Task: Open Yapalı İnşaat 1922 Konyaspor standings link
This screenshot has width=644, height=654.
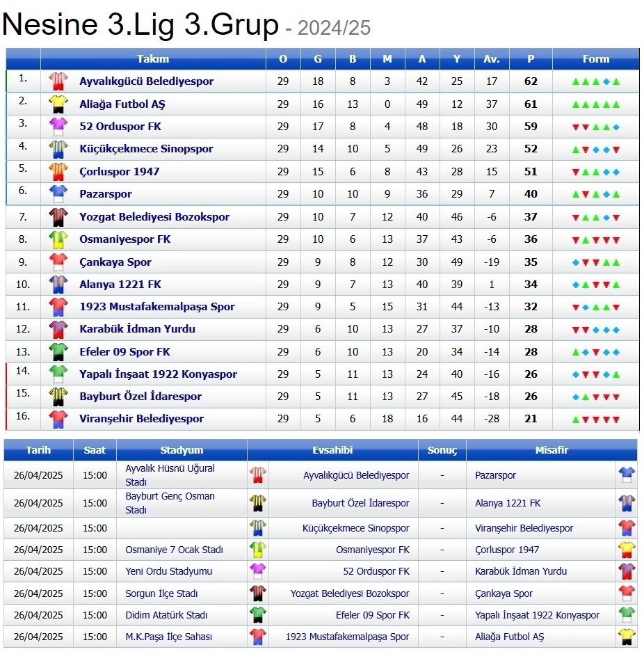Action: [x=158, y=374]
